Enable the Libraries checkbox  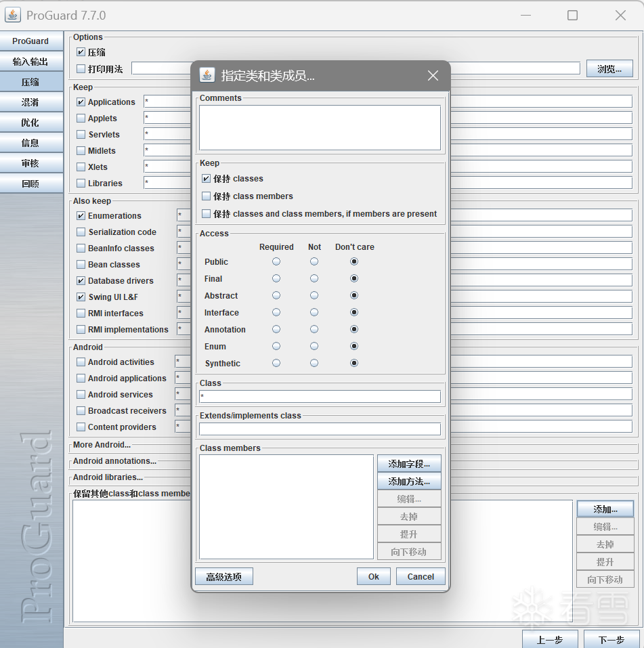pyautogui.click(x=81, y=183)
